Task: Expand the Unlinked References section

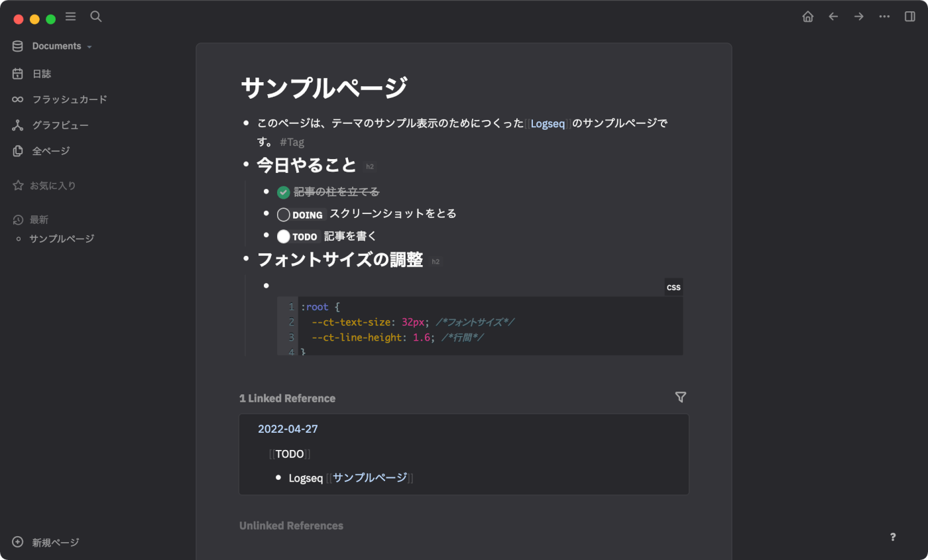Action: [x=291, y=525]
